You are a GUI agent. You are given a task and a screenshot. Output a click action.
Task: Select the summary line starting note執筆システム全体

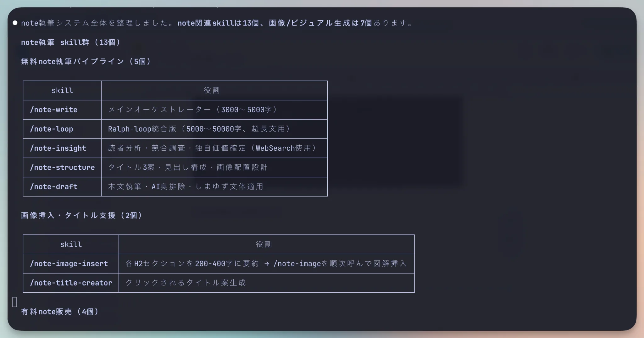pyautogui.click(x=217, y=23)
